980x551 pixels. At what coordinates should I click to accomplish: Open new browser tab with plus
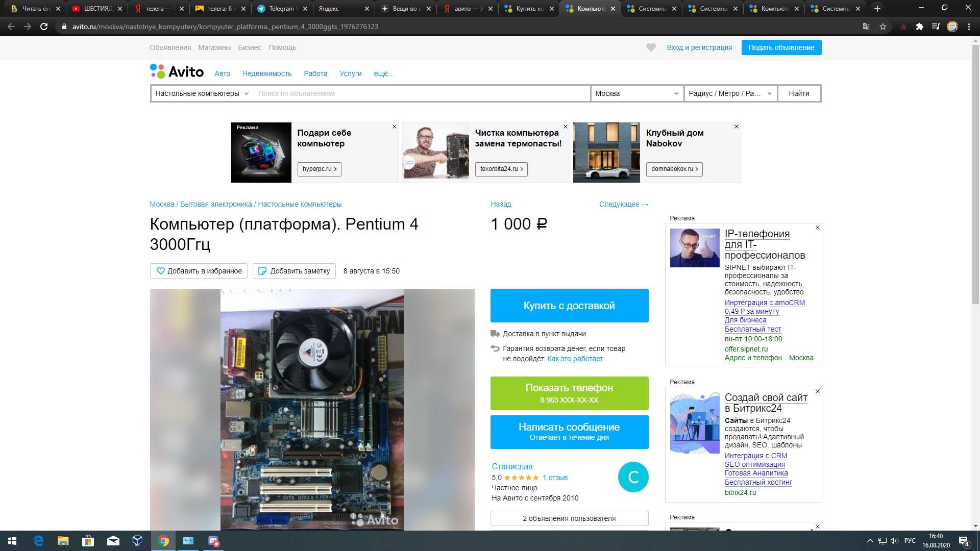coord(877,9)
